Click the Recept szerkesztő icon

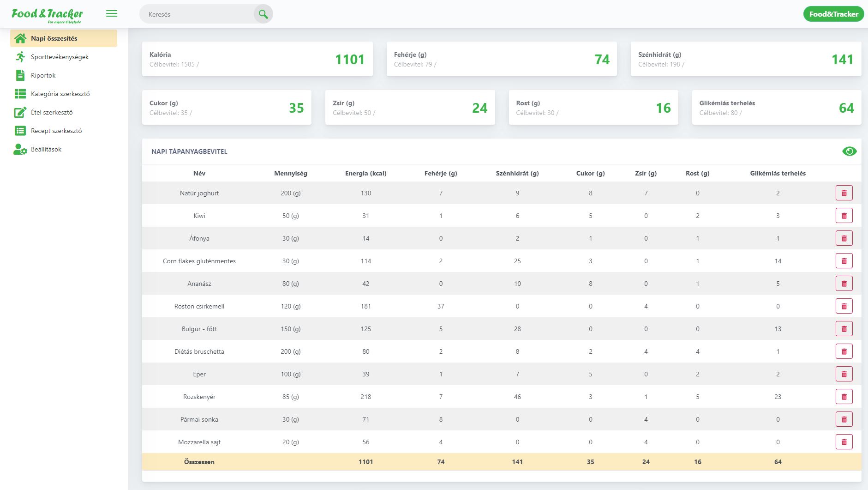tap(20, 131)
